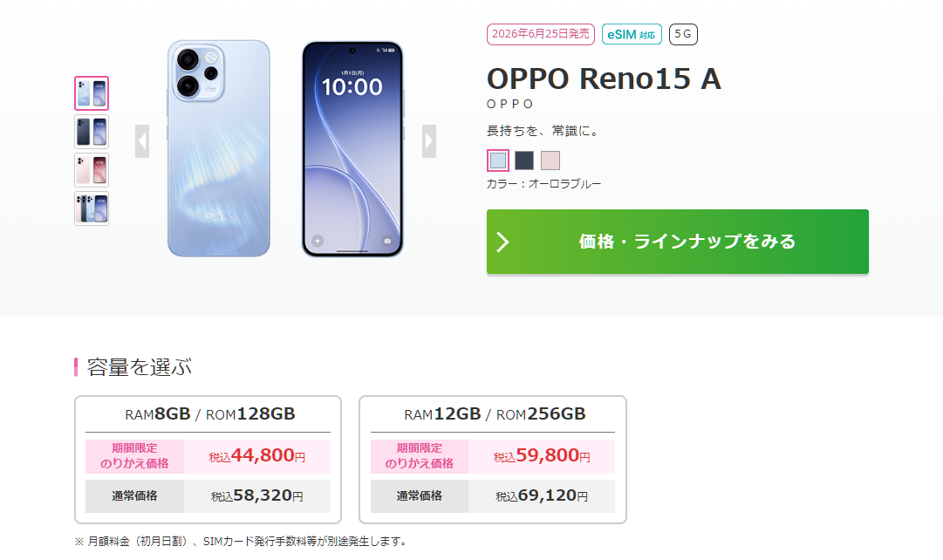Click the front screen phone image showing 10:00
This screenshot has height=560, width=943.
tap(352, 148)
